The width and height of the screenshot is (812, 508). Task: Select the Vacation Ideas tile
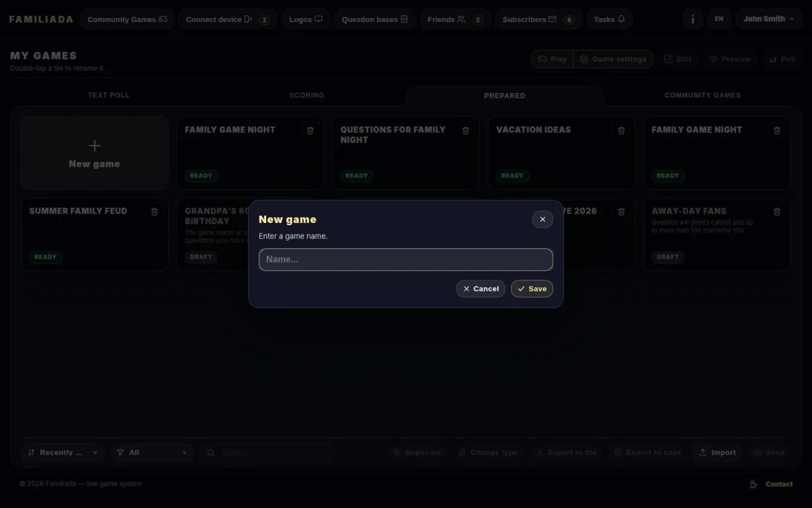[561, 153]
